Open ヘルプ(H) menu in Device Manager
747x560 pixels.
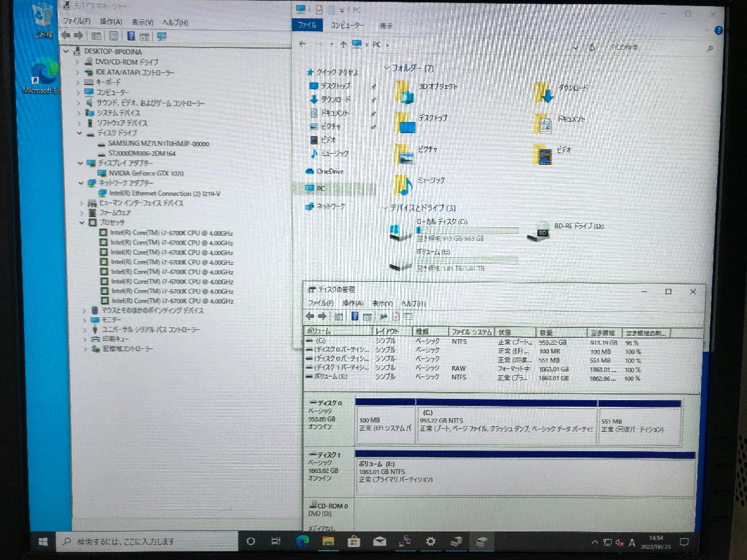pos(175,22)
